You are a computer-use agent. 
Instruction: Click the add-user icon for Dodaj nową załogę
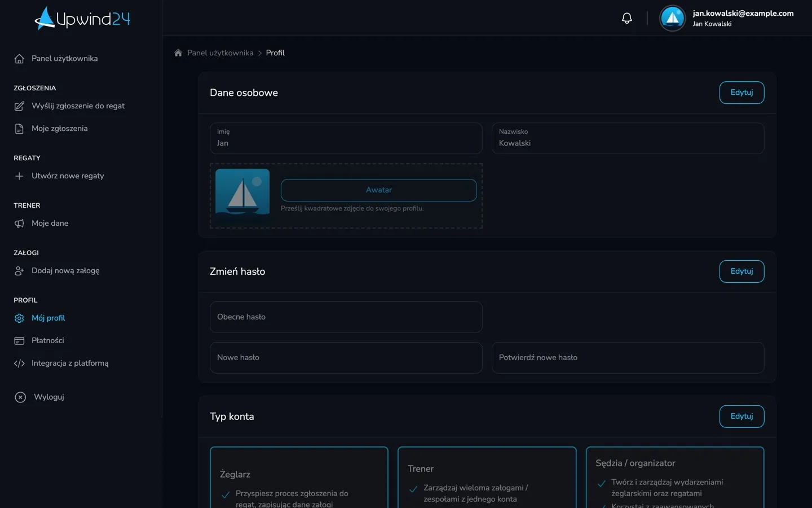pos(19,271)
